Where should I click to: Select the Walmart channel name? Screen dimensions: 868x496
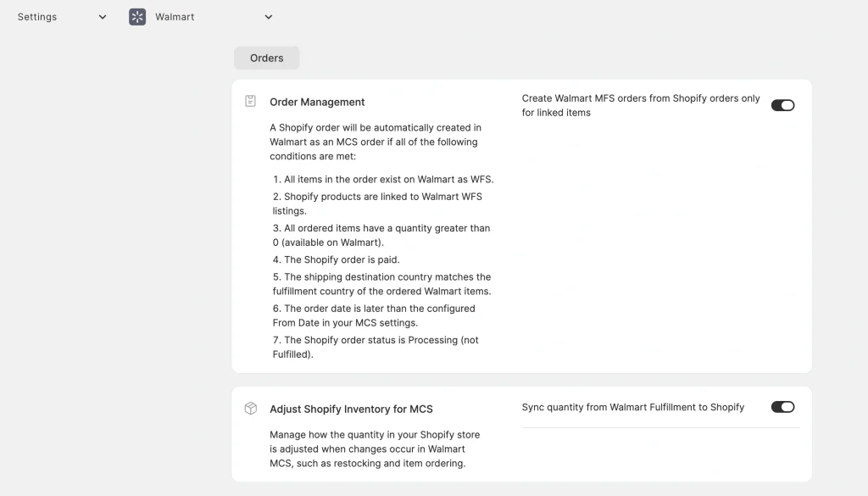coord(175,17)
